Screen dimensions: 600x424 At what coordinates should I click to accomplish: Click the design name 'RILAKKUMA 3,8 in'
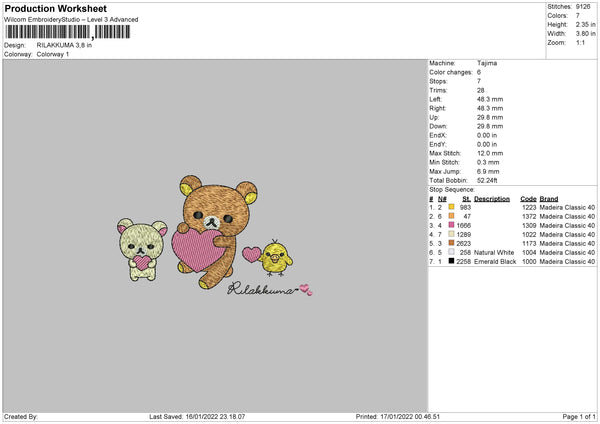coord(64,45)
